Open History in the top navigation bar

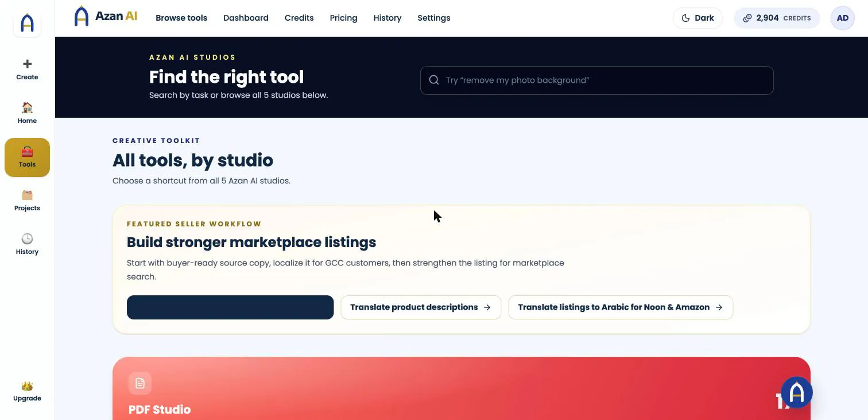pos(387,18)
